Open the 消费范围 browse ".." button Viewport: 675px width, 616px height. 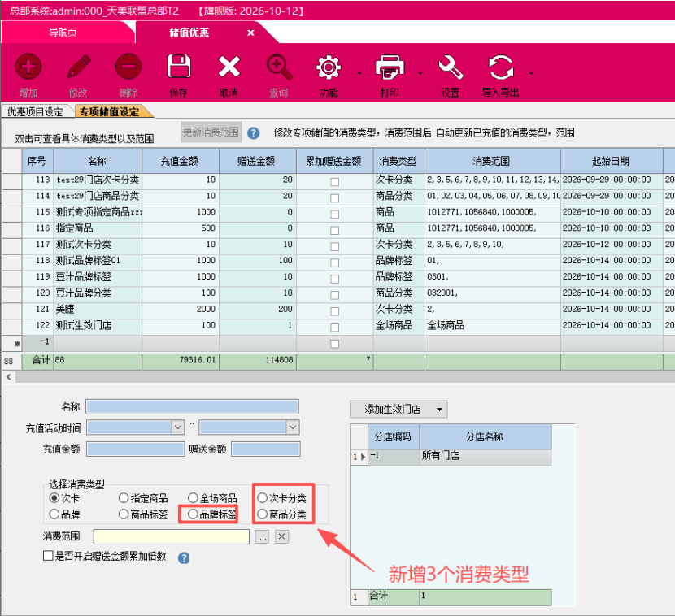pyautogui.click(x=262, y=536)
